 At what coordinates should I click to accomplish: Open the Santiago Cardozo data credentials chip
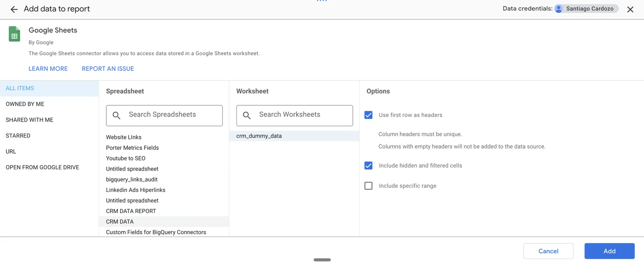point(586,8)
